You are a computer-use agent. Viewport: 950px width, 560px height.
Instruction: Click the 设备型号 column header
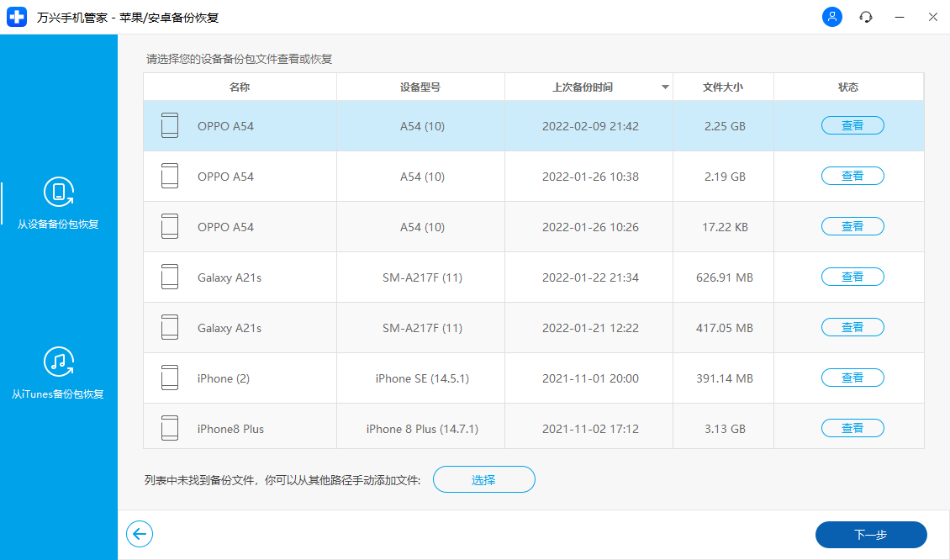point(420,87)
